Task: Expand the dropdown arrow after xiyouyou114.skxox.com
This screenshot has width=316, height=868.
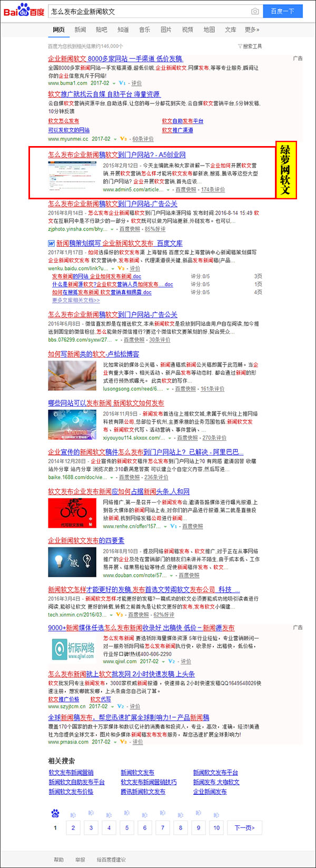Action: 170,438
